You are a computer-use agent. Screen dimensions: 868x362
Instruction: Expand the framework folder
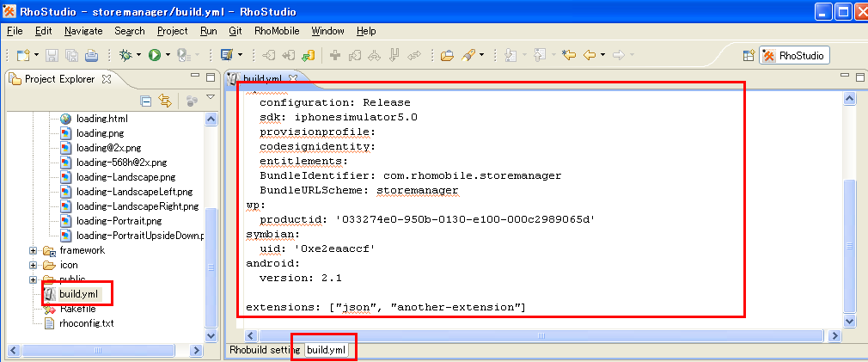pyautogui.click(x=34, y=250)
